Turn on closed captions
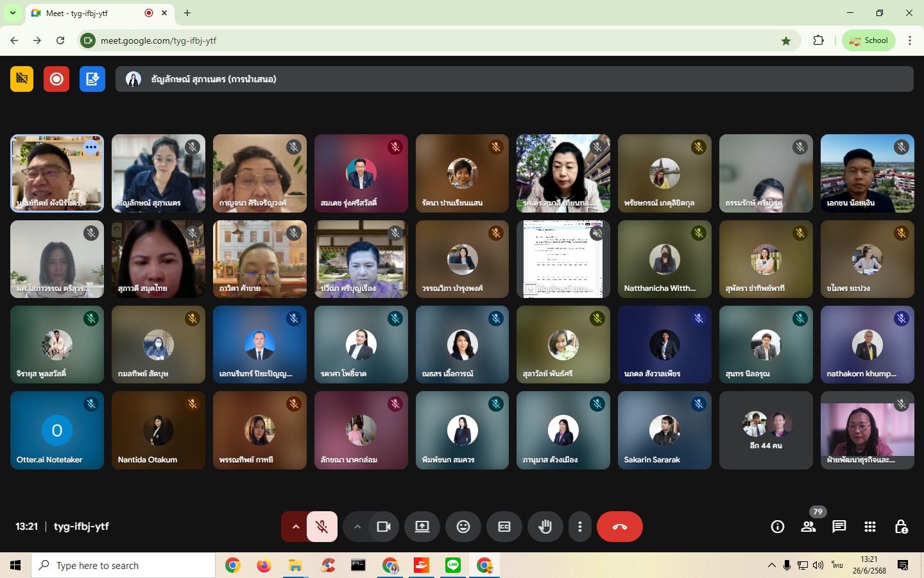This screenshot has height=578, width=924. [504, 527]
